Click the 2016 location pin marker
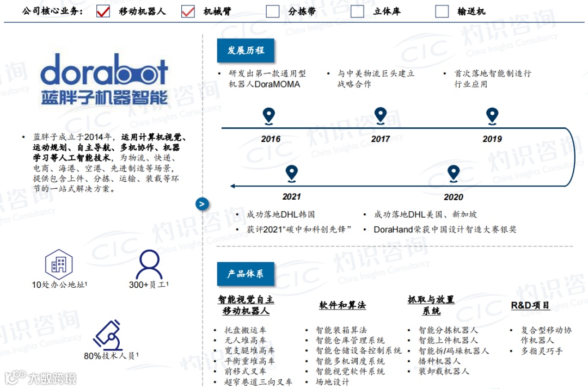588x389 pixels. coord(269,116)
